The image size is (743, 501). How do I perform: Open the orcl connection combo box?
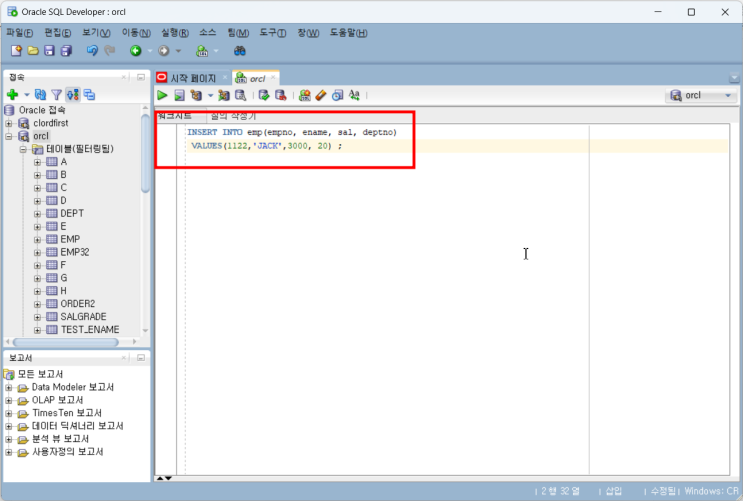tap(701, 95)
